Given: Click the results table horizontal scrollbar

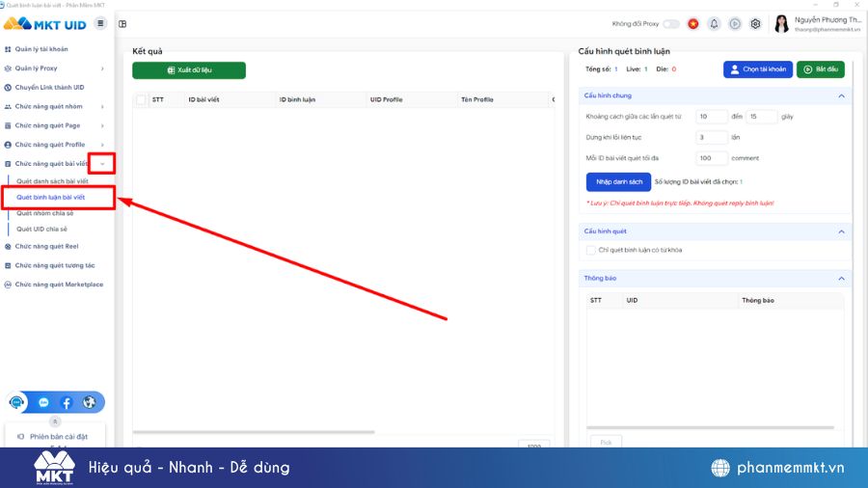Looking at the screenshot, I should click(x=254, y=431).
